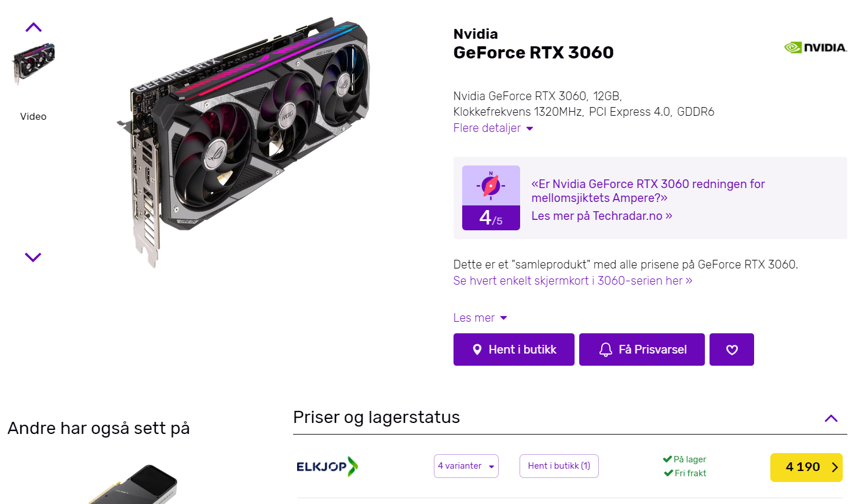
Task: Select the graphics card thumbnail
Action: [34, 62]
